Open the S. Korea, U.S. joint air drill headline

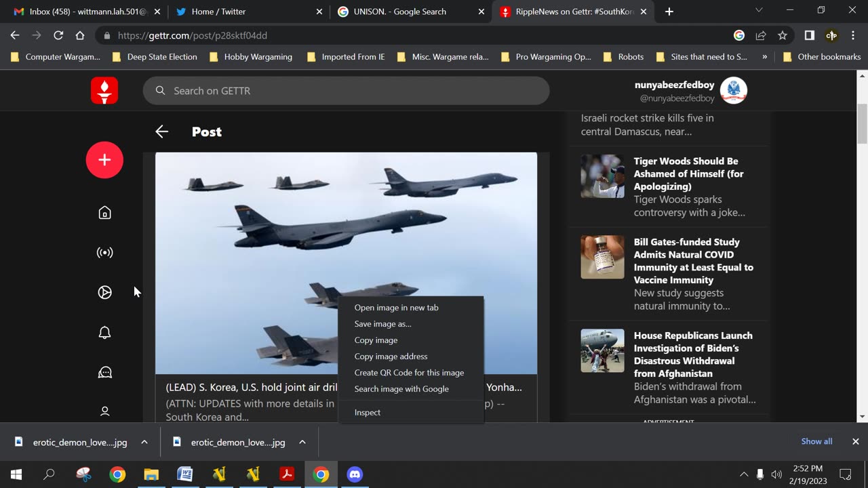coord(344,387)
